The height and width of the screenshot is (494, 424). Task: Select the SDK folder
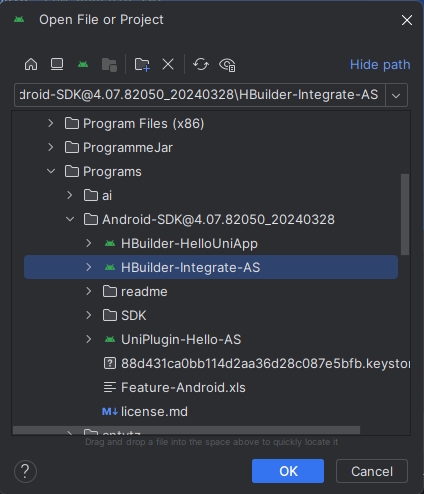pos(211,315)
